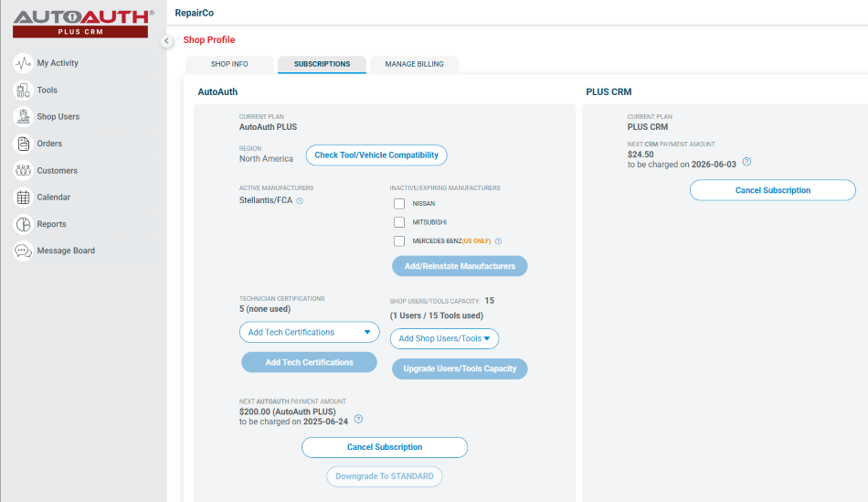Expand the Add Tech Certifications dropdown
Viewport: 868px width, 502px height.
point(310,333)
